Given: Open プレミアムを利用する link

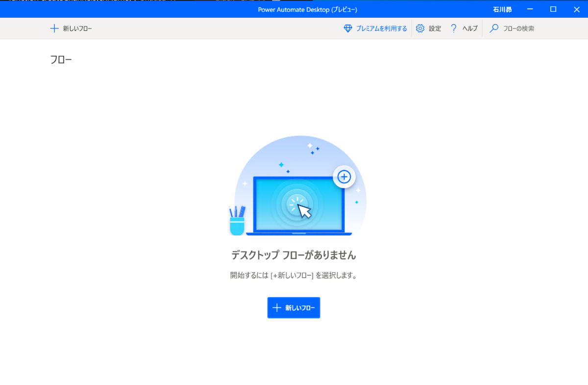Looking at the screenshot, I should 375,28.
